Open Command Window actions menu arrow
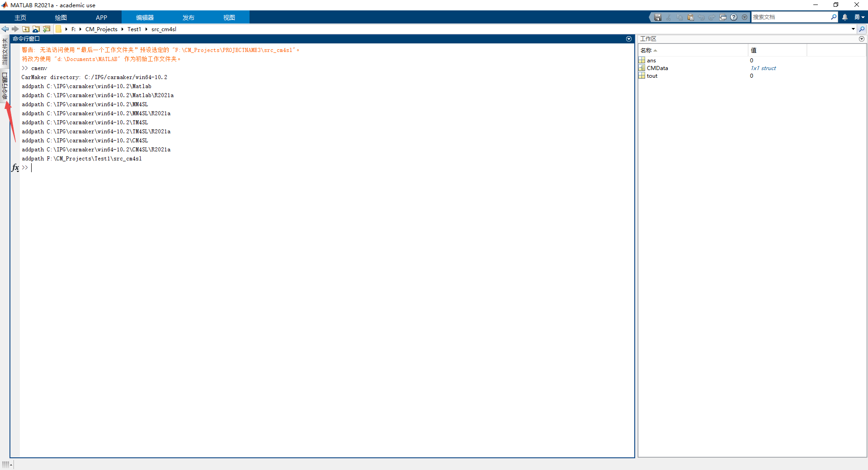Image resolution: width=868 pixels, height=470 pixels. [629, 39]
